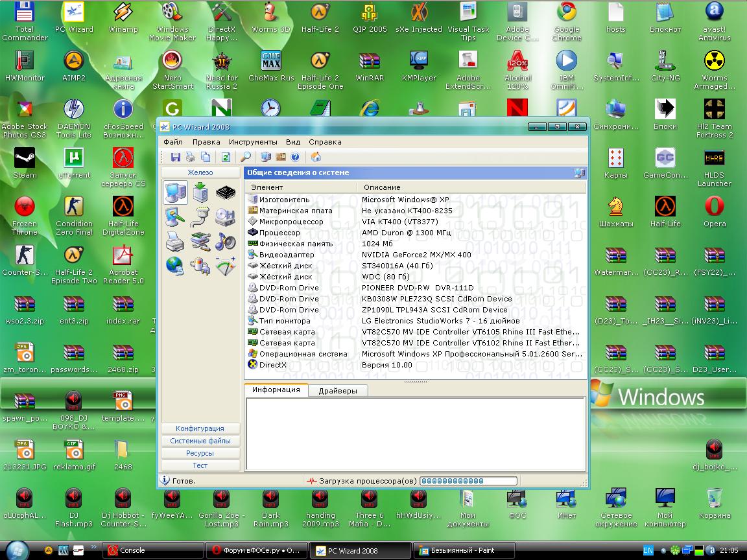Click the Home house icon in toolbar

pos(316,157)
